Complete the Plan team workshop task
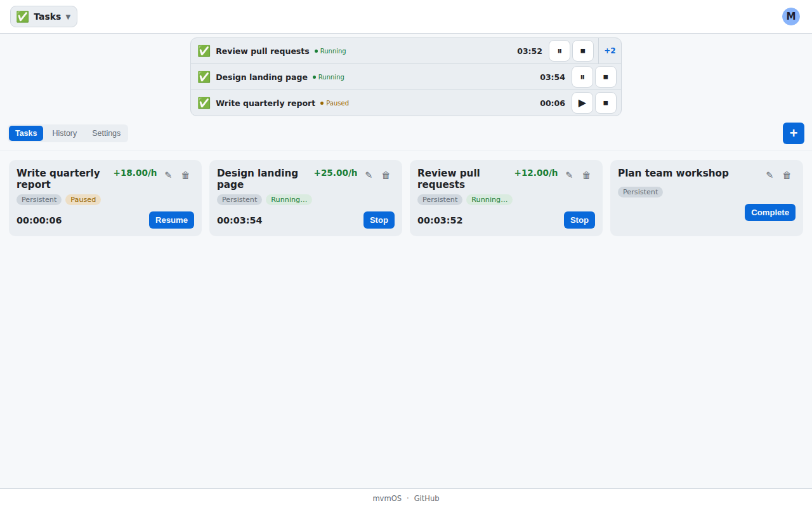The height and width of the screenshot is (508, 812). click(x=770, y=212)
